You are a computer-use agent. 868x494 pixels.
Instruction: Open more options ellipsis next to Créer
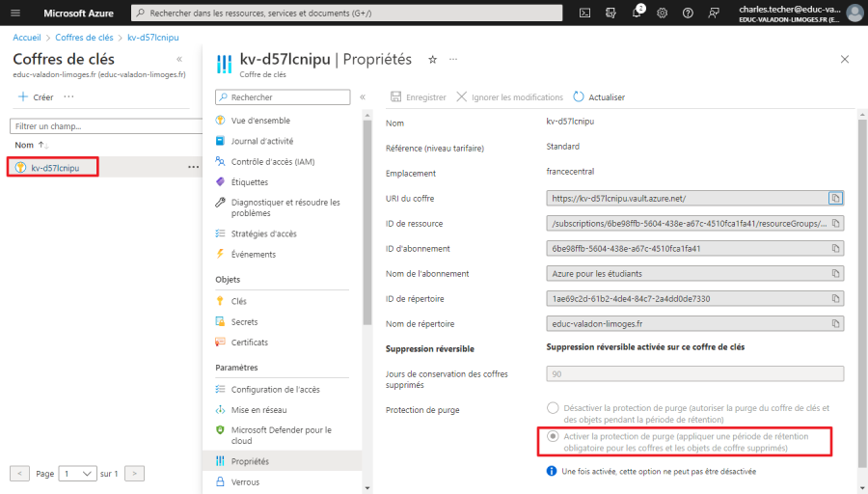click(x=68, y=96)
